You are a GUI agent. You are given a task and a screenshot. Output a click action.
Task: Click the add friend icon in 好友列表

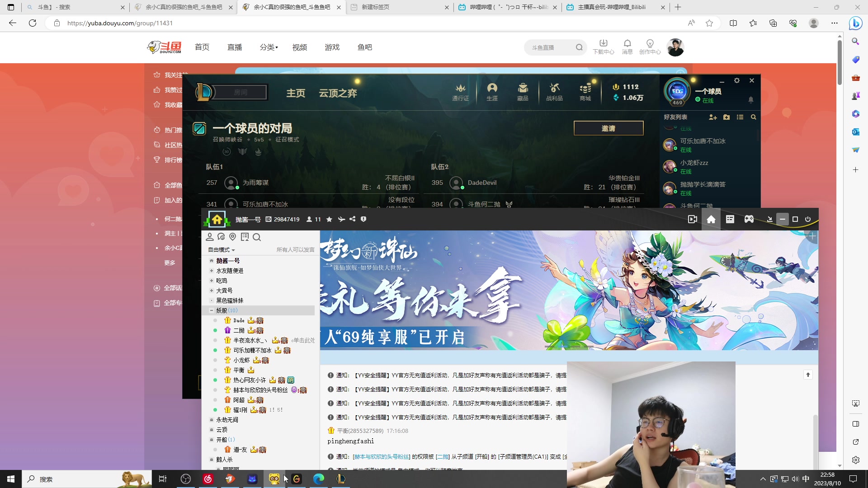(x=713, y=117)
